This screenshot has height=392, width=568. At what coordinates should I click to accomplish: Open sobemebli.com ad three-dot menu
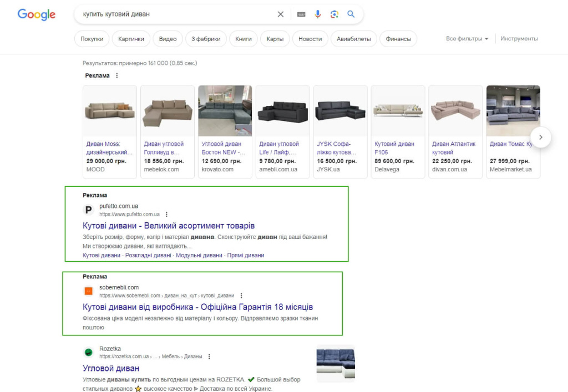(241, 296)
